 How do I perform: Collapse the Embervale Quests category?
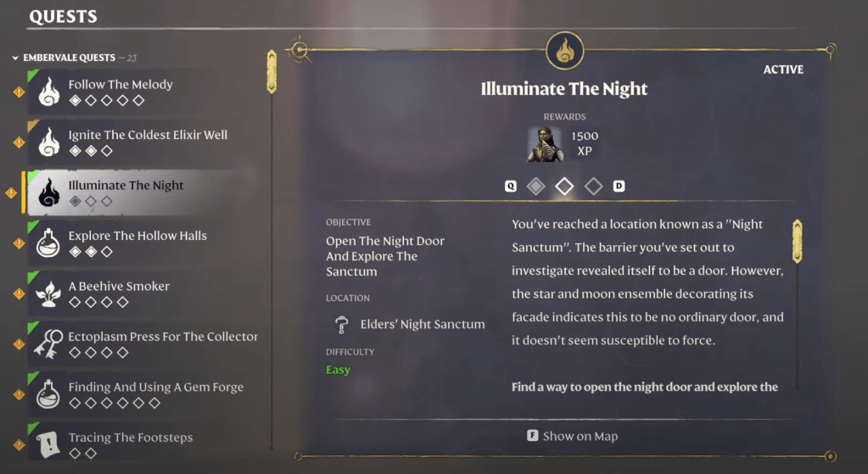[15, 59]
